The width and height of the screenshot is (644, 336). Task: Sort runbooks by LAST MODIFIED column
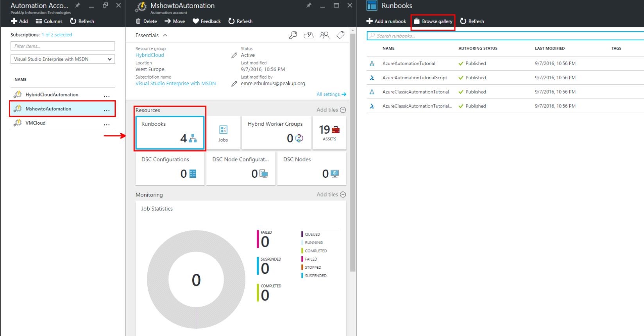[x=550, y=48]
